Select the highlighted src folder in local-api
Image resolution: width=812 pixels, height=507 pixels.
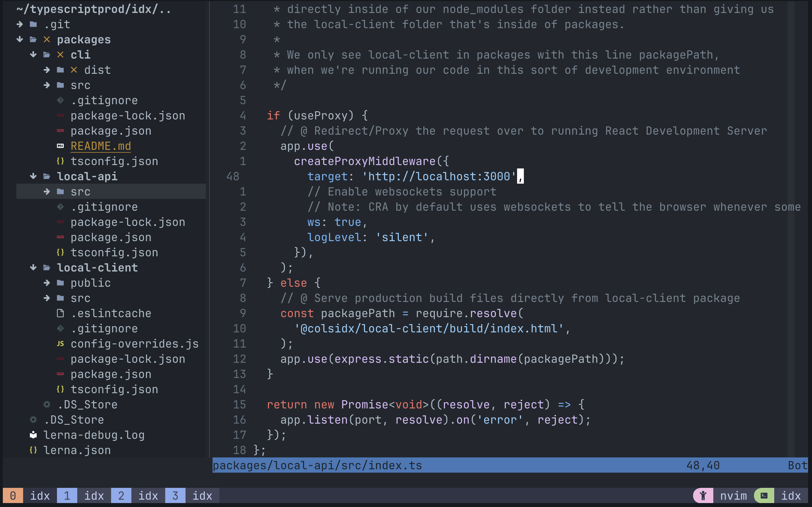tap(81, 192)
